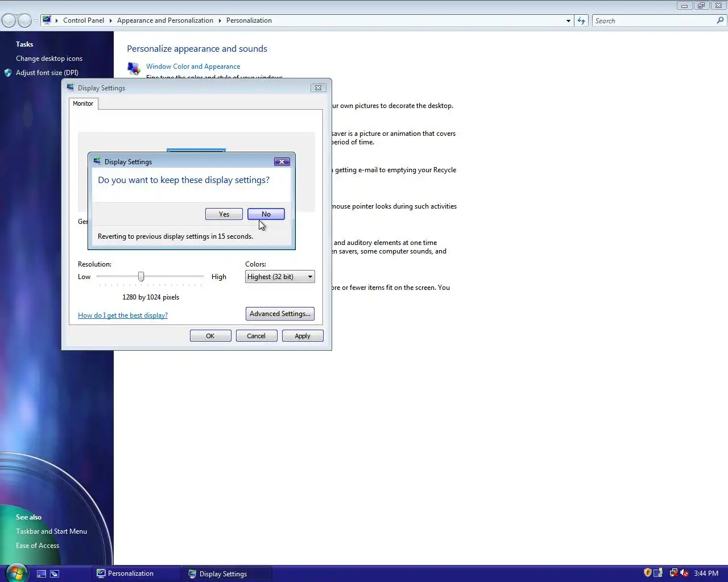Viewport: 728px width, 582px height.
Task: Click Personalization breadcrumb in address bar
Action: 249,20
